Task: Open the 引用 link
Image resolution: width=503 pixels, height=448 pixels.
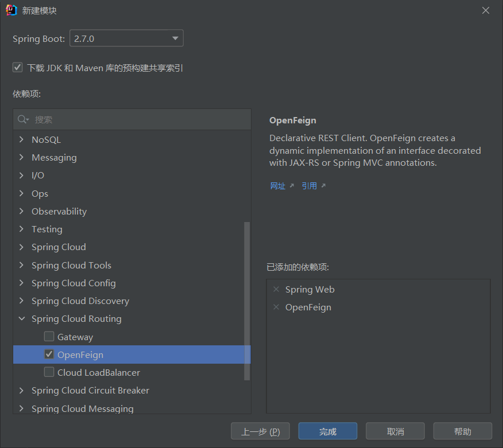Action: click(x=309, y=186)
